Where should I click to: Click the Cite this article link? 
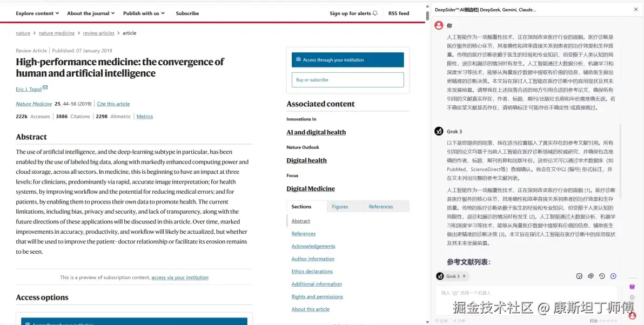(113, 104)
